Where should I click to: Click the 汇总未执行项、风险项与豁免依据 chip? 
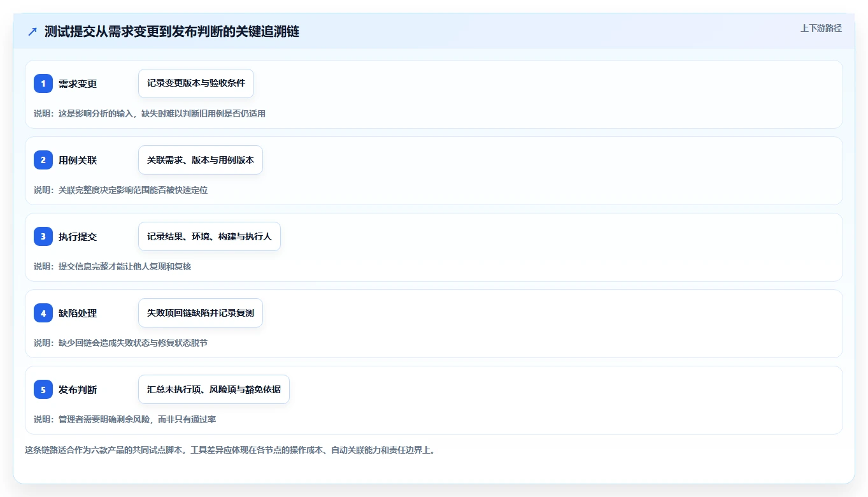214,389
